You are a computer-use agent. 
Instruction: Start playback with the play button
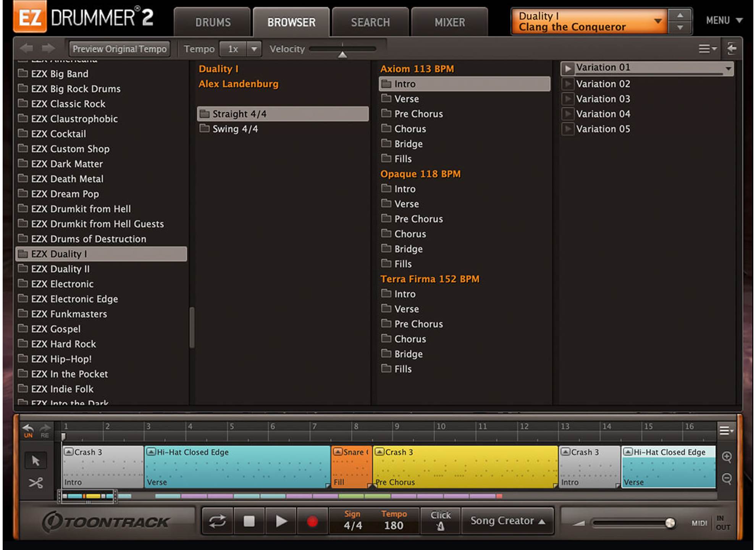coord(281,521)
